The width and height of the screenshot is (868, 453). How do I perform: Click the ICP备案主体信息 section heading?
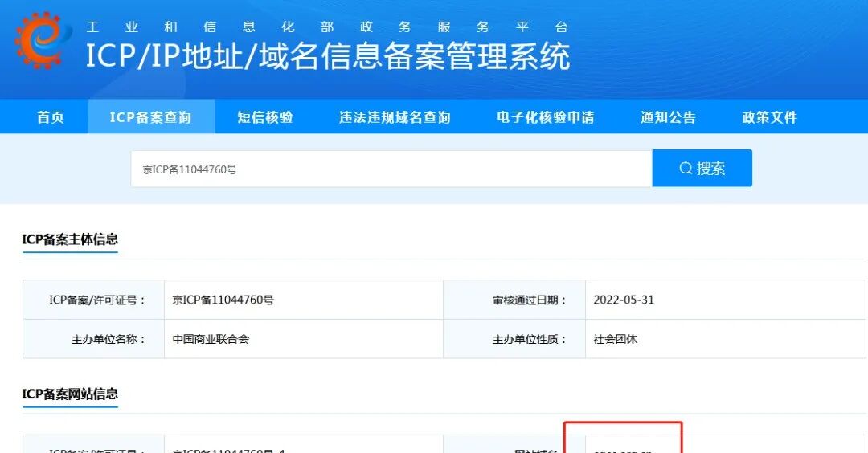tap(70, 239)
